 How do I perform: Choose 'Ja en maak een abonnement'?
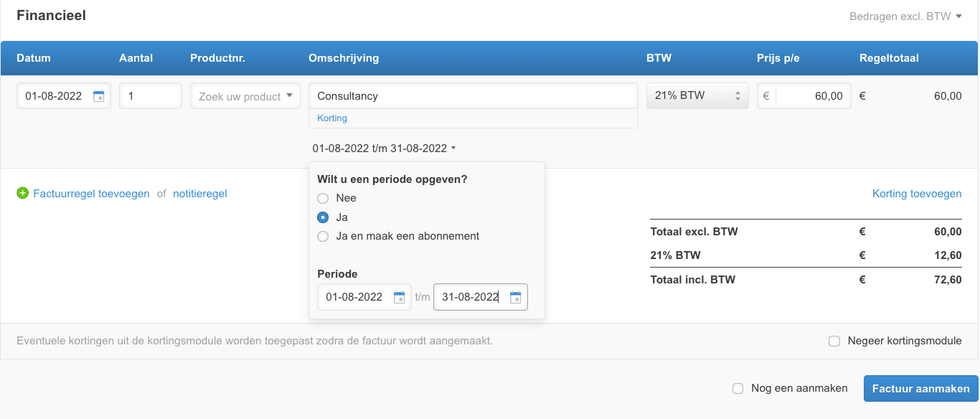pyautogui.click(x=323, y=236)
